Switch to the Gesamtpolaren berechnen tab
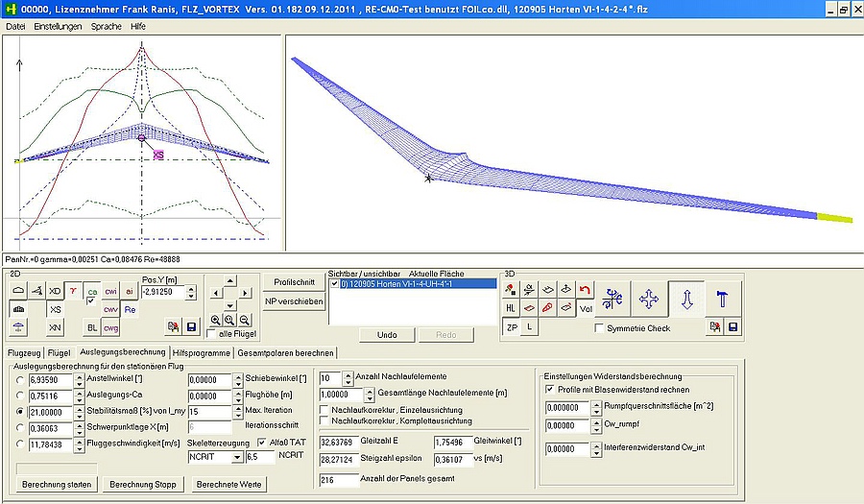Image resolution: width=864 pixels, height=504 pixels. pos(285,352)
